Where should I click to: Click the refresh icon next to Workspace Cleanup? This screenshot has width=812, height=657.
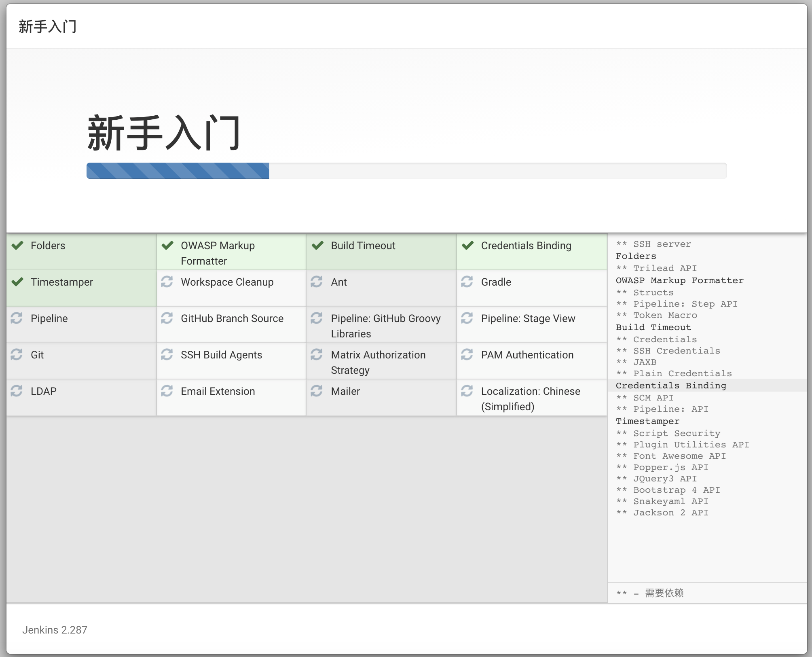pyautogui.click(x=167, y=282)
